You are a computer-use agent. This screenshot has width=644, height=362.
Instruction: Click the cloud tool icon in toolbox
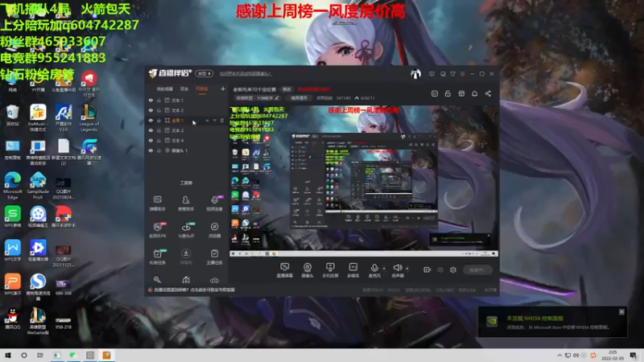tap(214, 280)
